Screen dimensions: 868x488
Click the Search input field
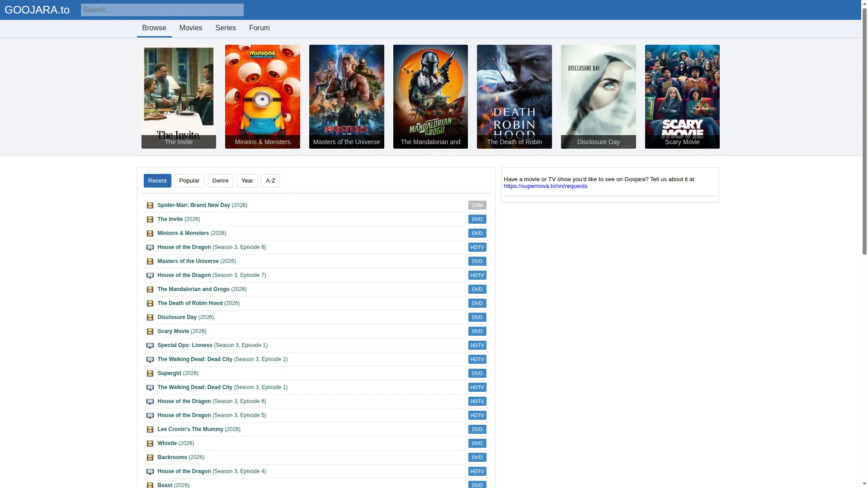[162, 10]
